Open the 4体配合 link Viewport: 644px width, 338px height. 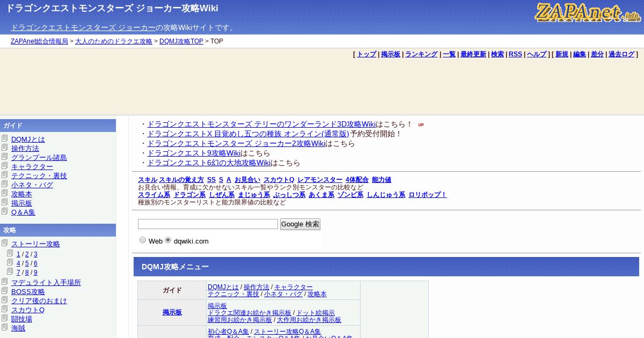click(357, 180)
